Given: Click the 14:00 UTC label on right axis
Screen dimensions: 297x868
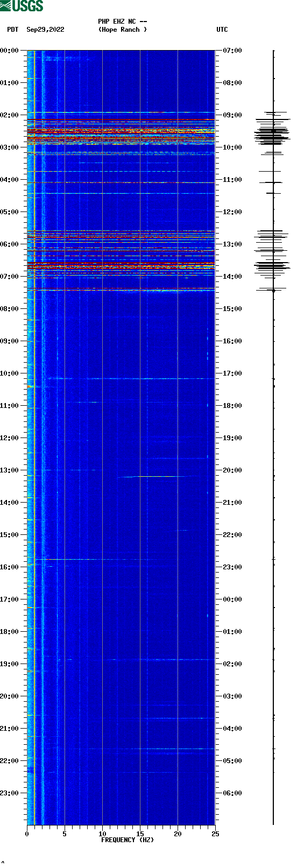Looking at the screenshot, I should click(232, 277).
